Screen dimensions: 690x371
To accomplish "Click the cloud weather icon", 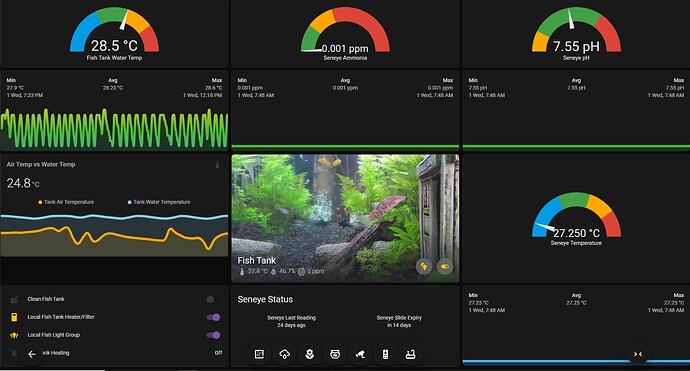I will (284, 354).
